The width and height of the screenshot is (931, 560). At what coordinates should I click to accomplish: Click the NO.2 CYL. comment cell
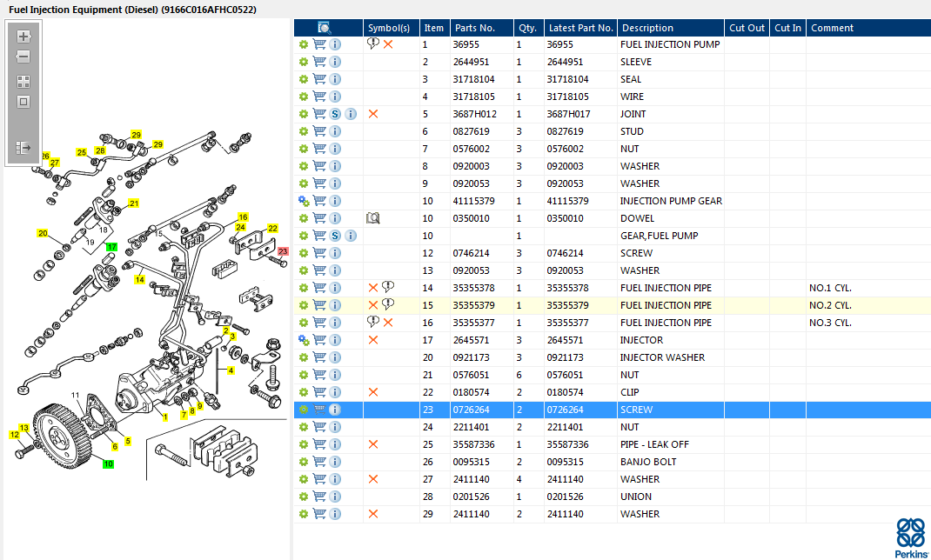(831, 305)
